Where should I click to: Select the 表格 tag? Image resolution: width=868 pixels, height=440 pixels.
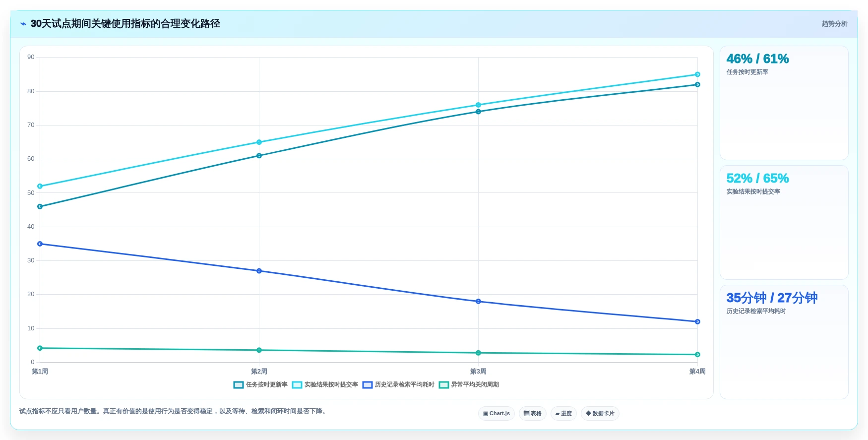pos(533,414)
